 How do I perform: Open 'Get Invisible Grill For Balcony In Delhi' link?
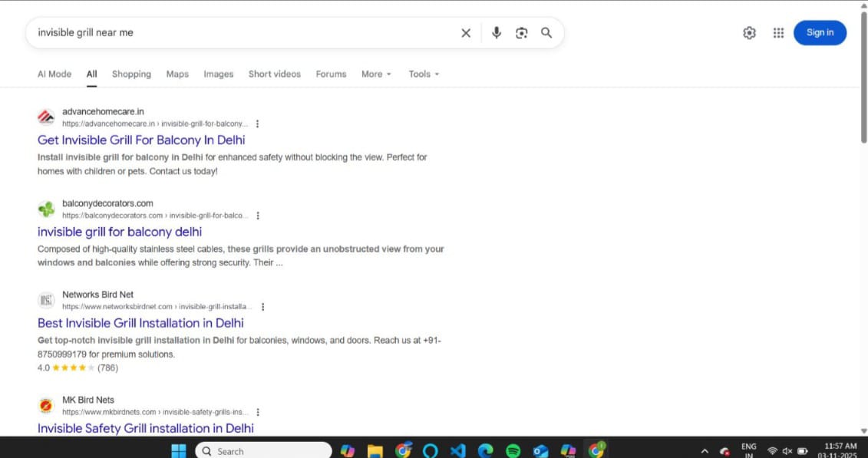point(141,140)
